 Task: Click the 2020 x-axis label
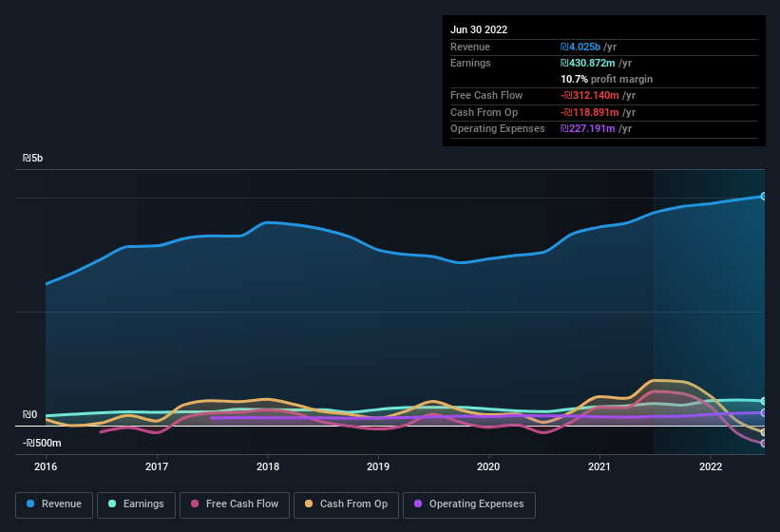coord(488,466)
